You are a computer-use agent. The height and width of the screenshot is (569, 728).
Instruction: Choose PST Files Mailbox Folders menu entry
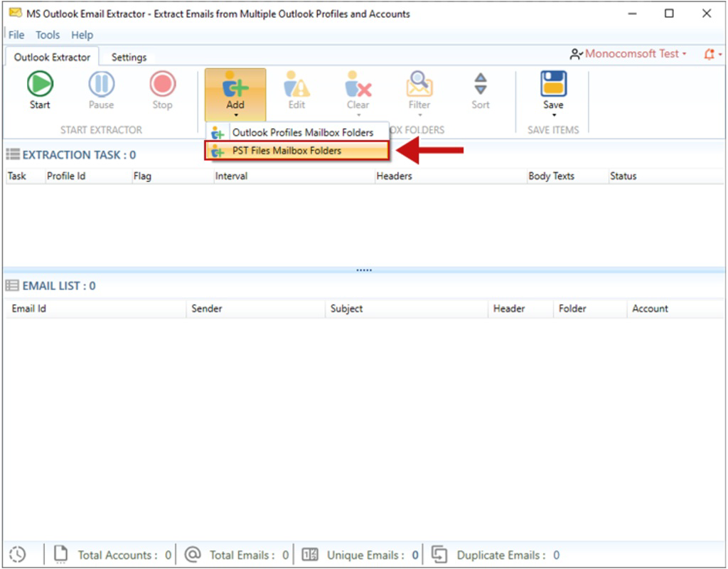click(297, 151)
